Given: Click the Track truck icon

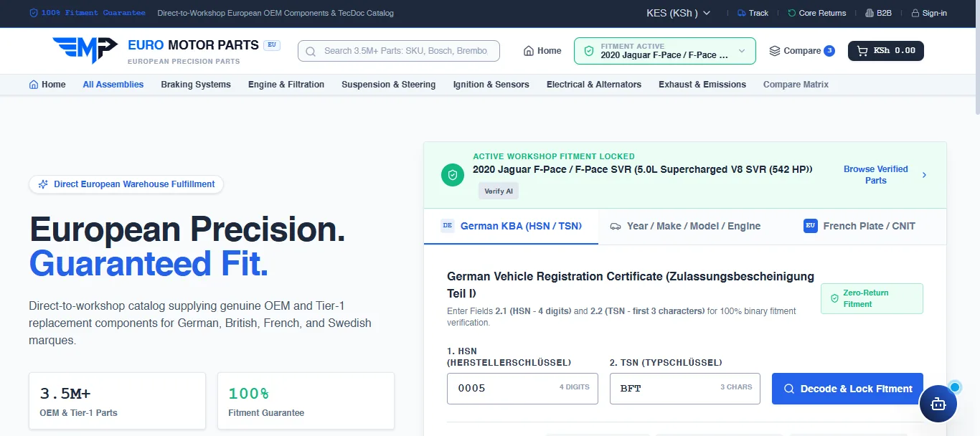Looking at the screenshot, I should pos(742,13).
